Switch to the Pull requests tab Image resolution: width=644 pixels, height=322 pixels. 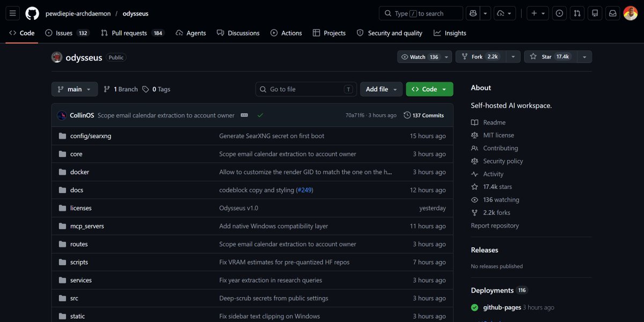click(132, 33)
